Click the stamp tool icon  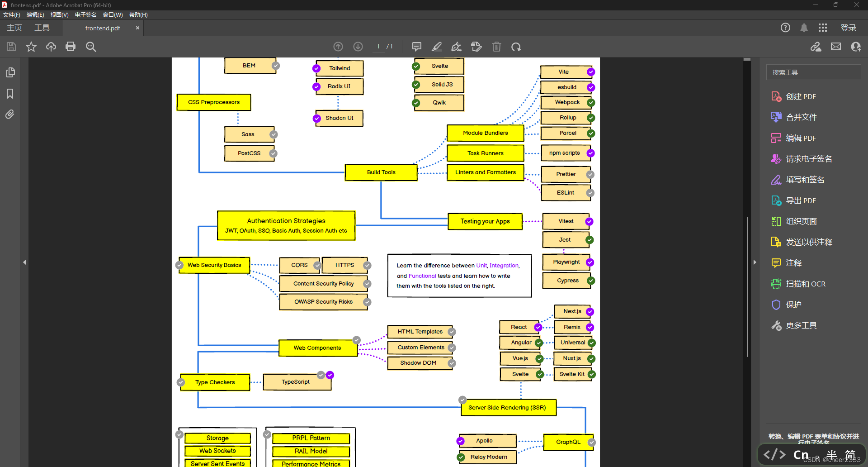pyautogui.click(x=476, y=47)
